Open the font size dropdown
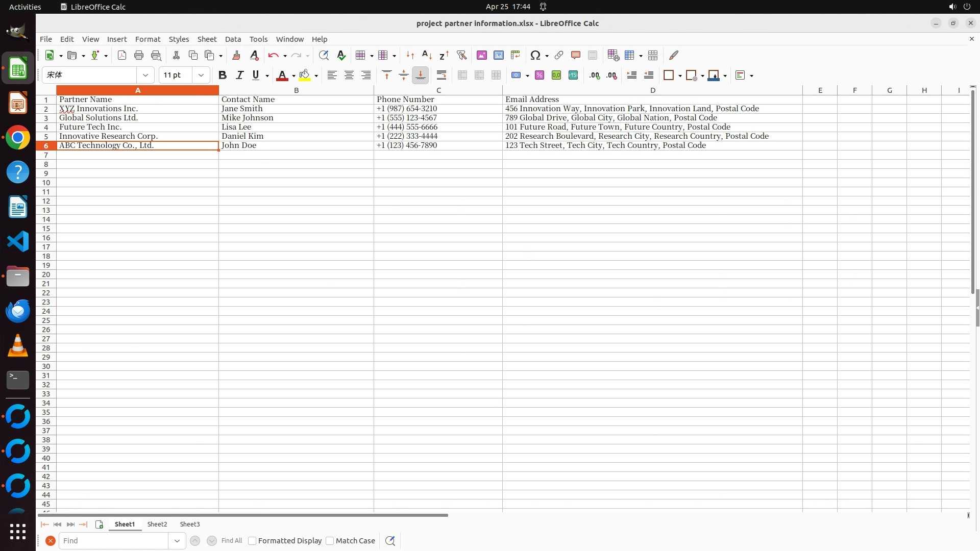Screen dimensions: 980x551 (x=201, y=76)
